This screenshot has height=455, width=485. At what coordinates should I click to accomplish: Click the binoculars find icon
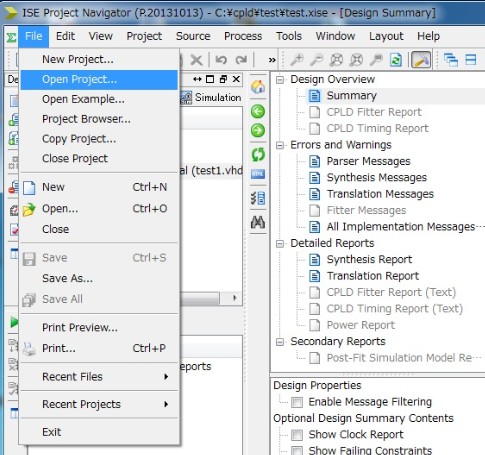[x=258, y=222]
